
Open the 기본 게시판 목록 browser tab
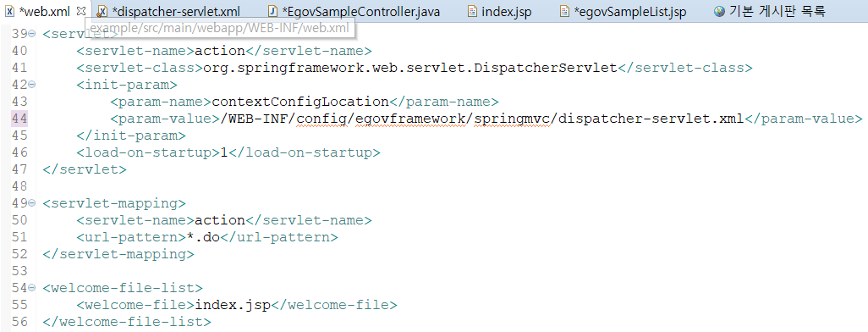(771, 11)
